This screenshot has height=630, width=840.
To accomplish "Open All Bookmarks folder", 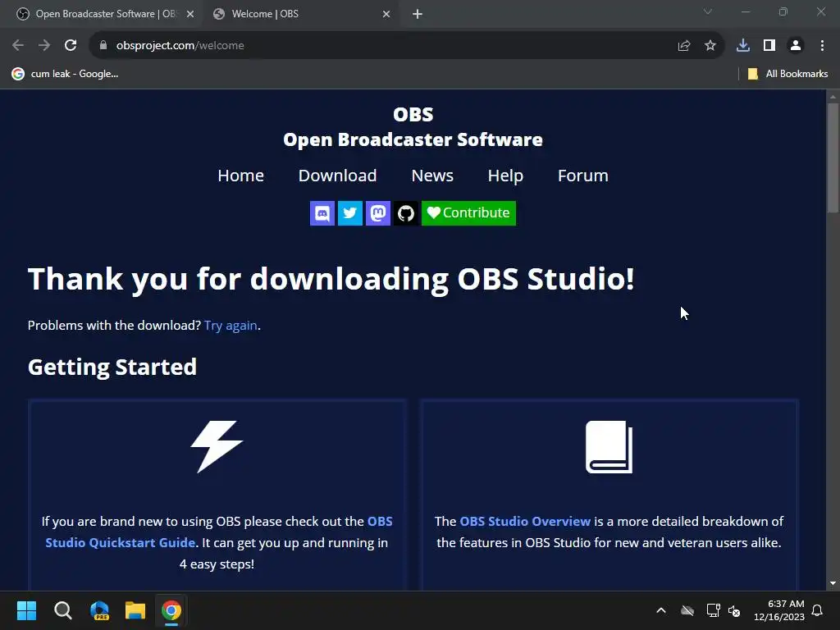I will 788,74.
